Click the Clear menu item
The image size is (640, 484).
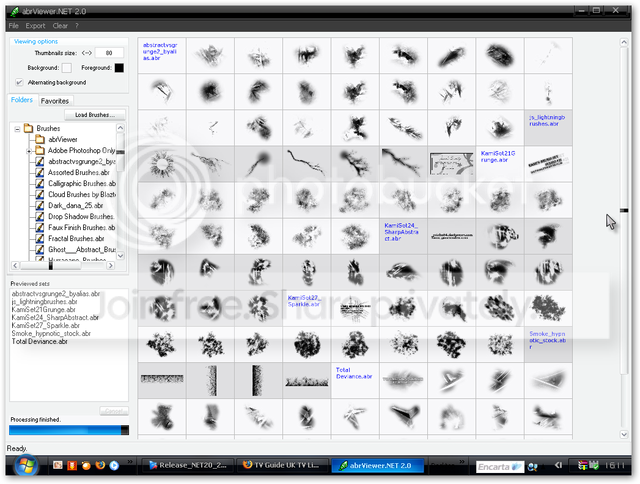pyautogui.click(x=60, y=26)
